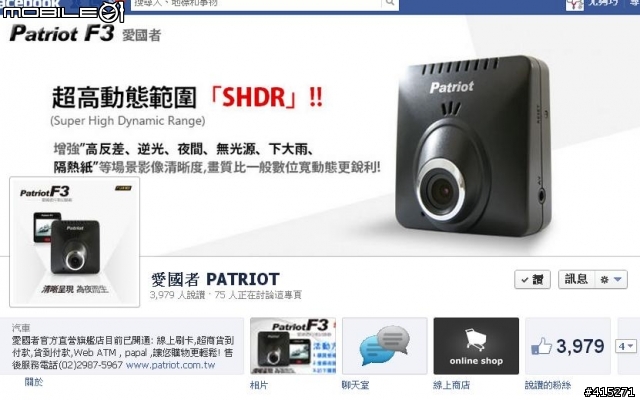Open the chat room speech bubbles icon
The image size is (640, 400).
pyautogui.click(x=384, y=346)
